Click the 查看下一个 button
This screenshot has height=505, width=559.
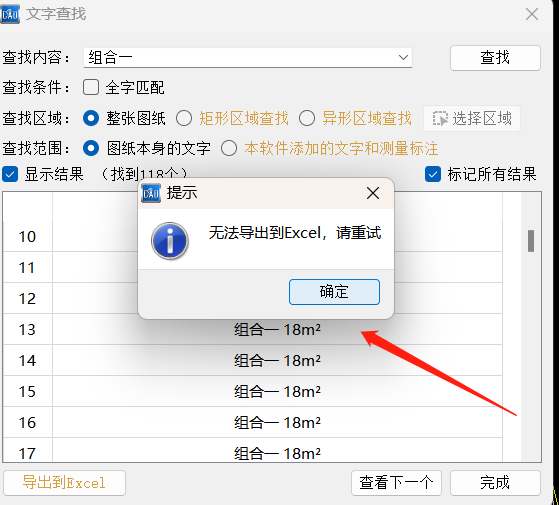tap(396, 483)
